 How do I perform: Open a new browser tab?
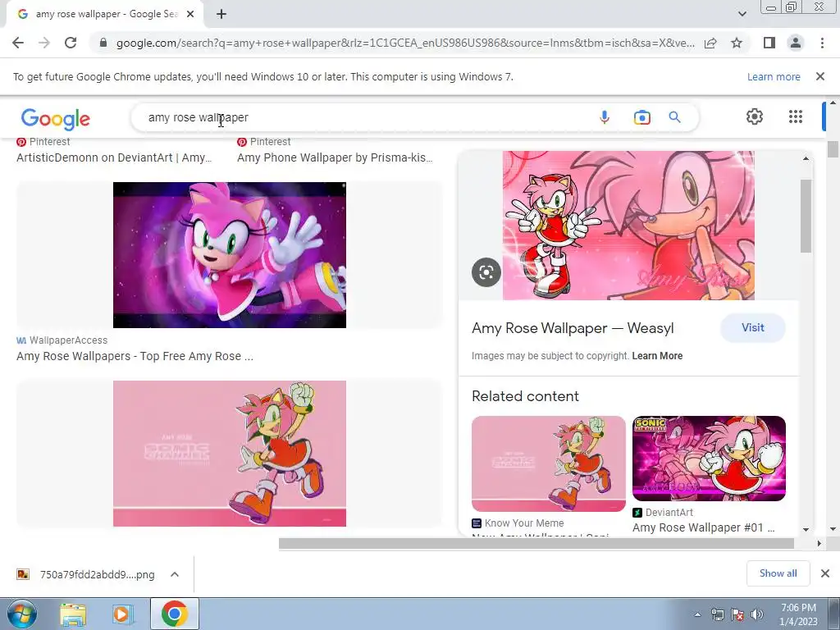click(x=221, y=15)
